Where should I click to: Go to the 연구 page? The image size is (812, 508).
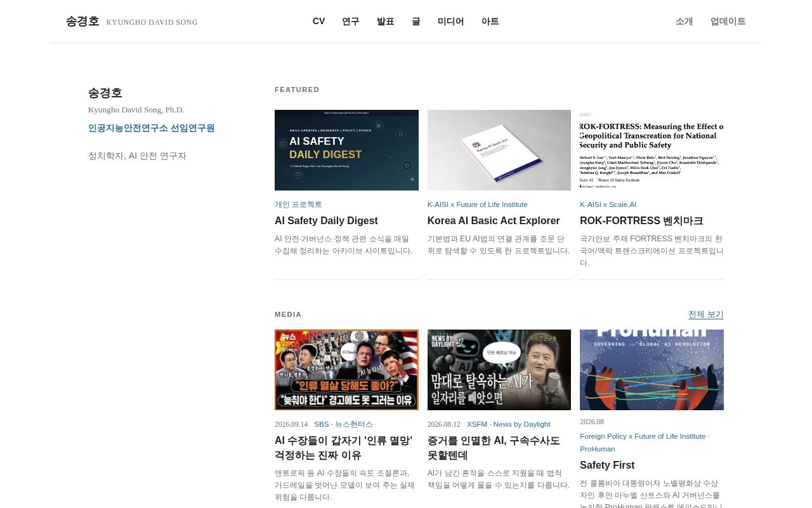[x=351, y=22]
